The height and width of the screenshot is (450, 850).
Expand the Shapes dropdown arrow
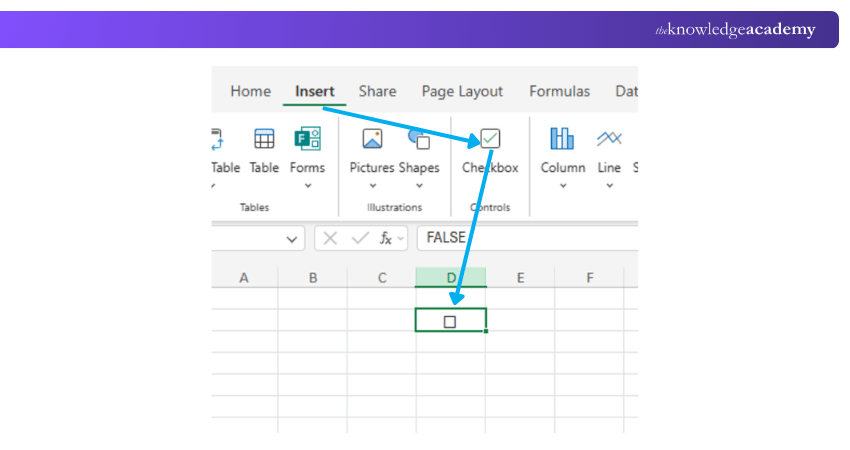[420, 186]
